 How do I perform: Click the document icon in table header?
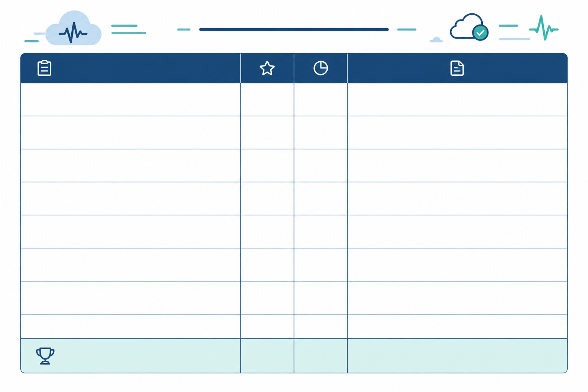[457, 68]
